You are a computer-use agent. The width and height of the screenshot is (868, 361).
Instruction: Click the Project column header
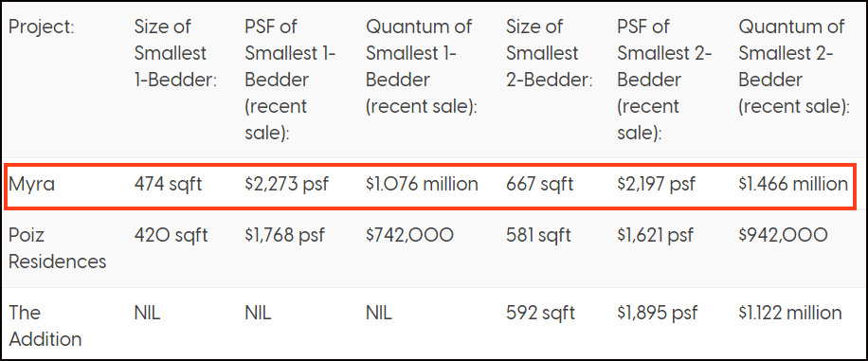(41, 27)
